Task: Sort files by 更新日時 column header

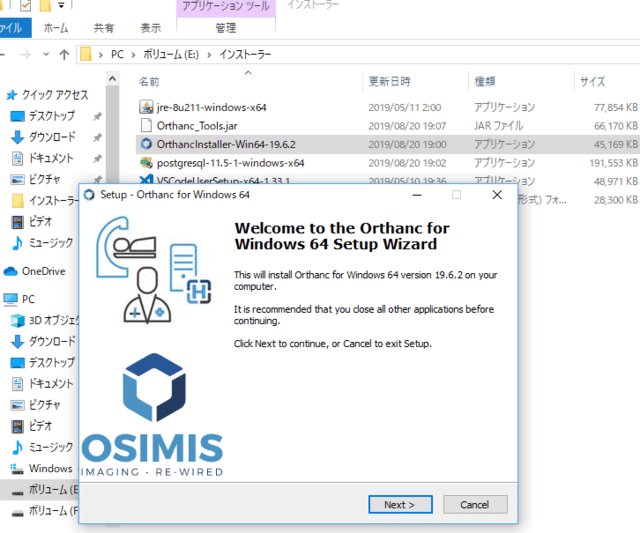Action: (388, 81)
